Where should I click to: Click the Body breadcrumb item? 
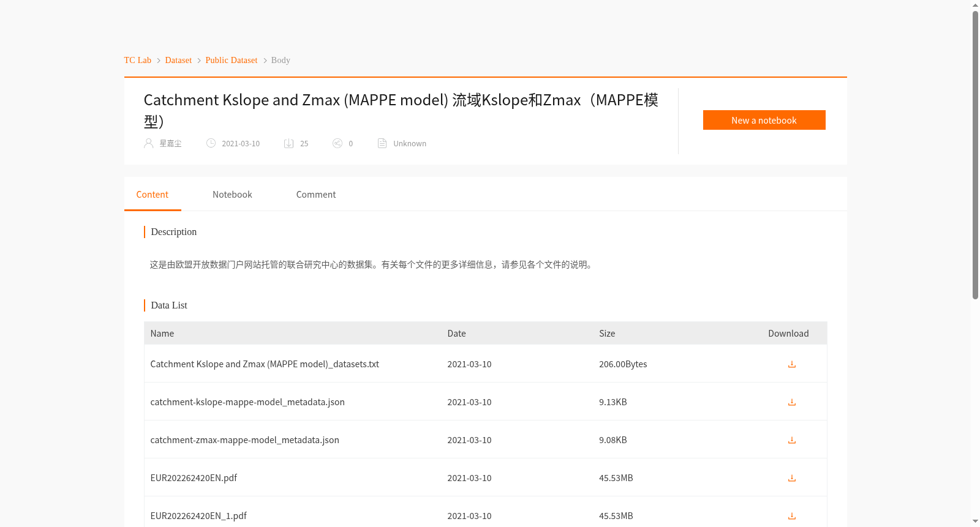pyautogui.click(x=281, y=60)
